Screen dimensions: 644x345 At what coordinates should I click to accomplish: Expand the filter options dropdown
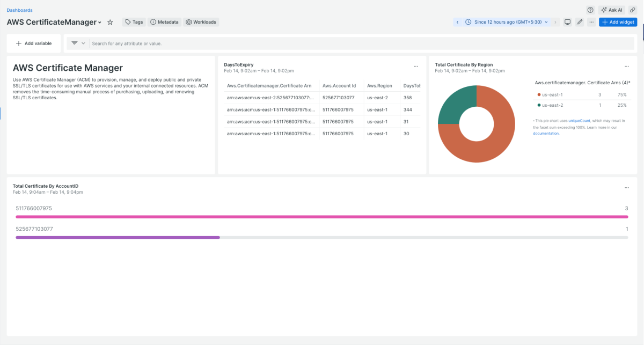tap(78, 43)
